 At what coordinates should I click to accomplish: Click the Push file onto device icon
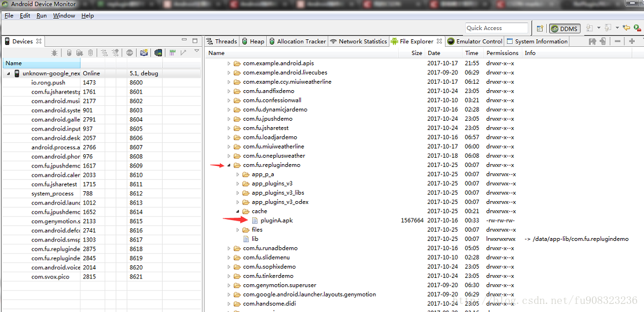(x=602, y=42)
